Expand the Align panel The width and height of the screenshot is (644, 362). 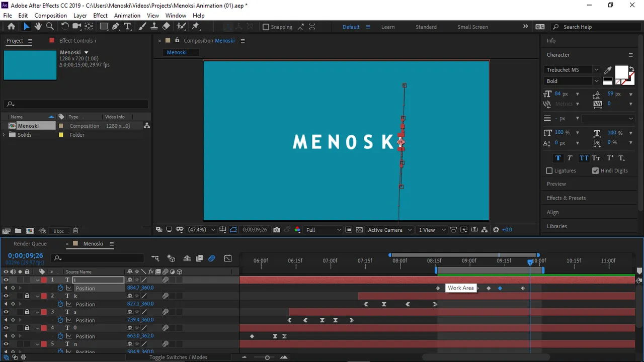(553, 212)
